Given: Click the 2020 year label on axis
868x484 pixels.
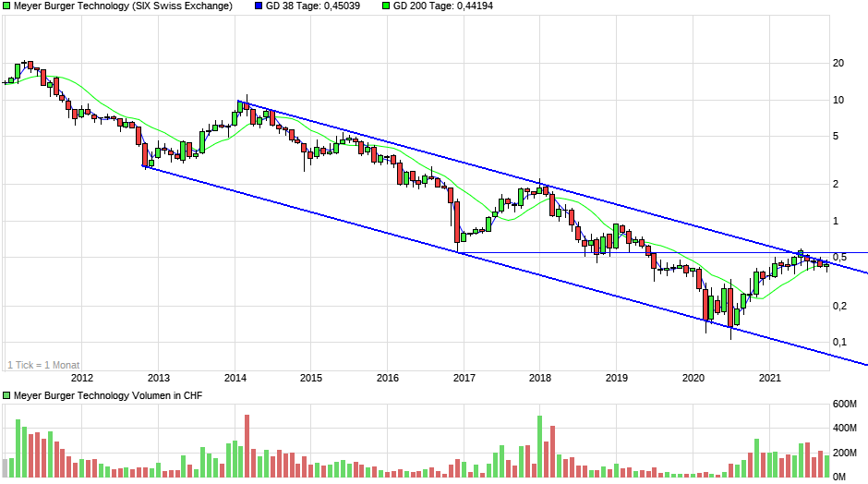Looking at the screenshot, I should (693, 378).
